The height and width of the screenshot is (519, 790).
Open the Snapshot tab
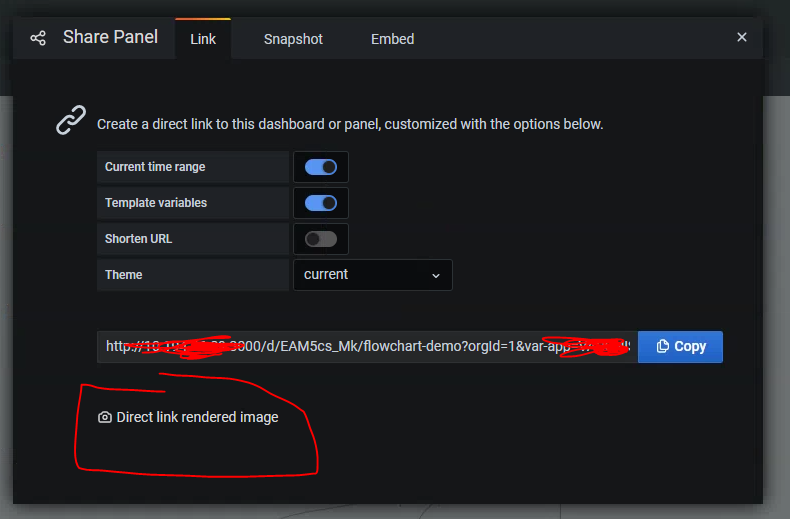[293, 39]
